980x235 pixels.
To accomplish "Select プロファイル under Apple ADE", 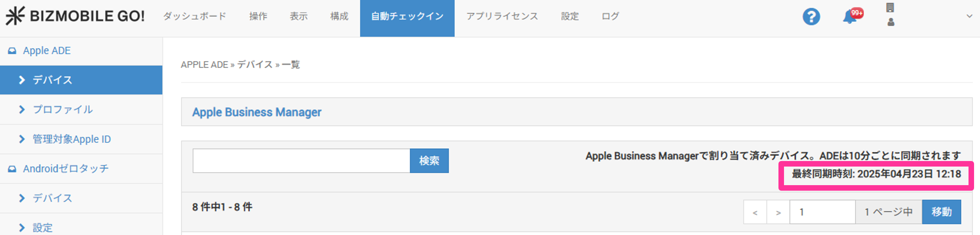I will 63,110.
